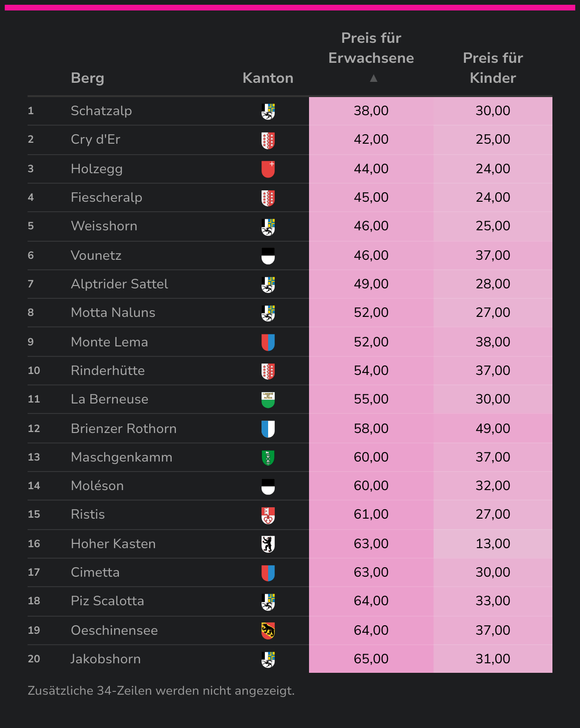Sort table by the Berg column header
Image resolution: width=580 pixels, height=728 pixels.
click(87, 78)
